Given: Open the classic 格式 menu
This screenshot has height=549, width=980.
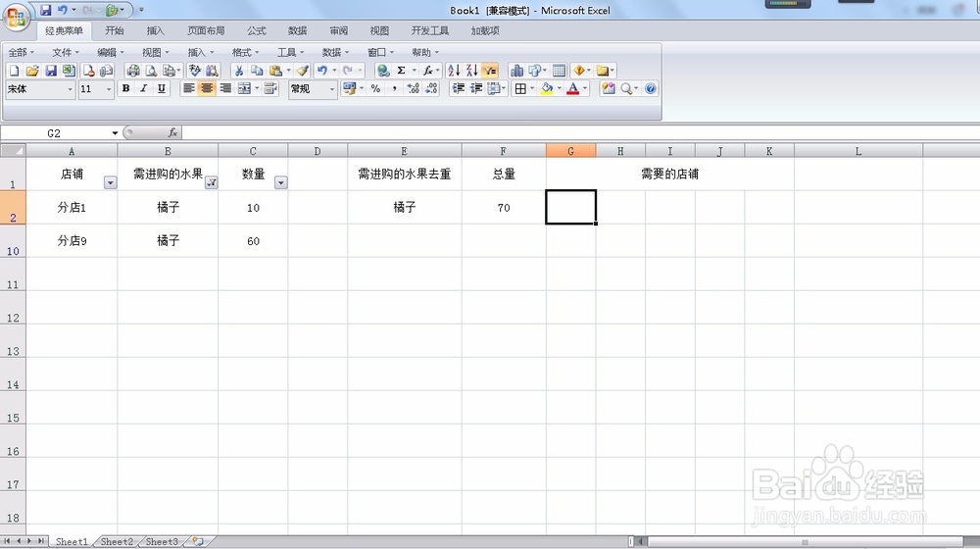Looking at the screenshot, I should [246, 53].
